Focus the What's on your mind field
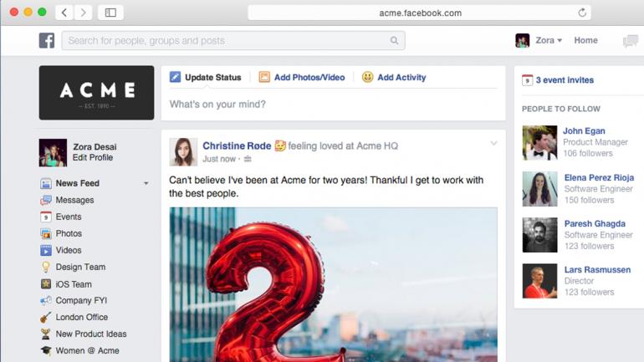This screenshot has width=644, height=362. [333, 105]
